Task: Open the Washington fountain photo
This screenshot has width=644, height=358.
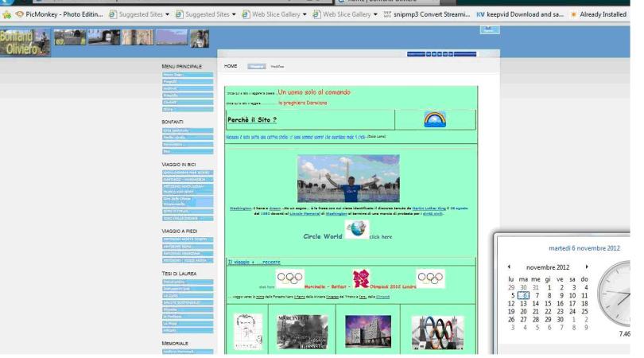Action: click(x=348, y=178)
